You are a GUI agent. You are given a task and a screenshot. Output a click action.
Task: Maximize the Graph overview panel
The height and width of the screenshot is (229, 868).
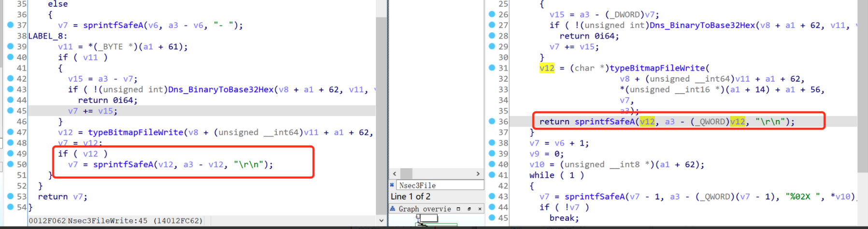coord(458,209)
